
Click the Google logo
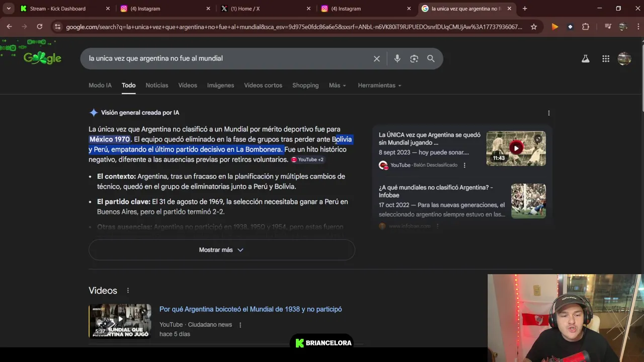[x=42, y=58]
